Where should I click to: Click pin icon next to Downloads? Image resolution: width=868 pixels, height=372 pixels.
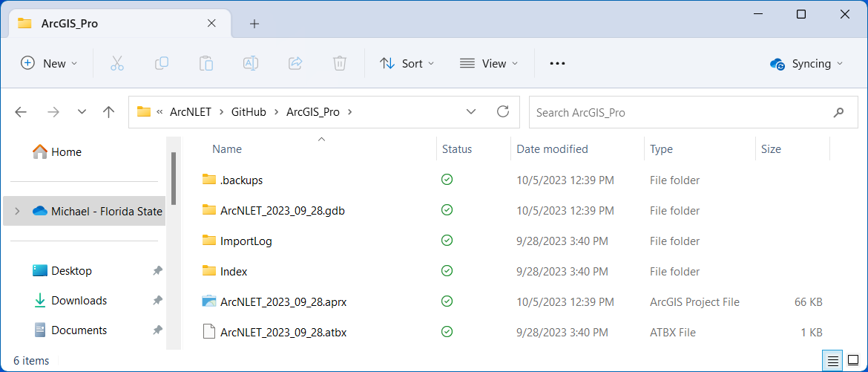pyautogui.click(x=158, y=301)
